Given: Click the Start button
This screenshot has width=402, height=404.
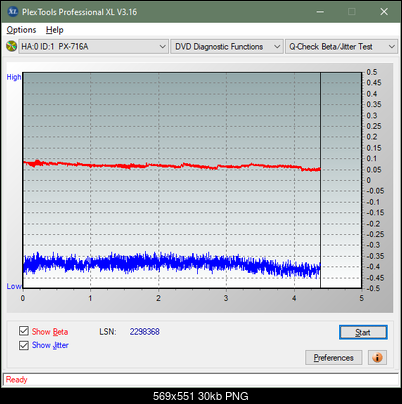Looking at the screenshot, I should [x=363, y=332].
